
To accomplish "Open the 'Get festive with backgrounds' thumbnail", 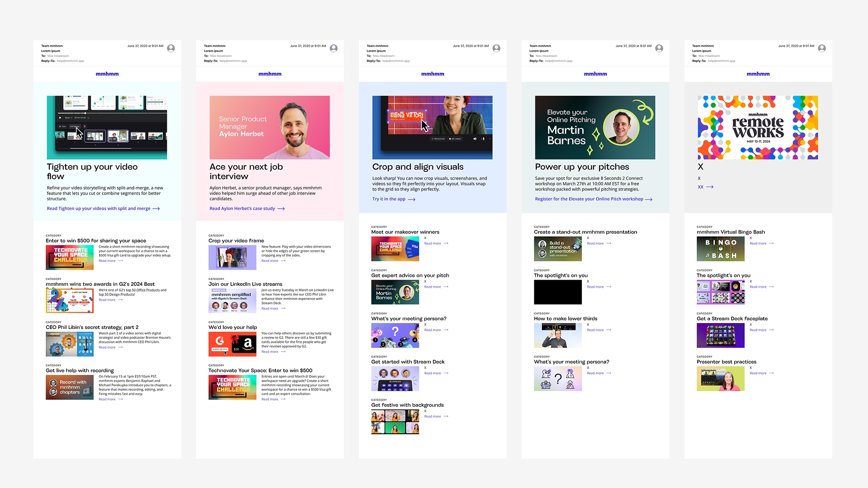I will (395, 422).
